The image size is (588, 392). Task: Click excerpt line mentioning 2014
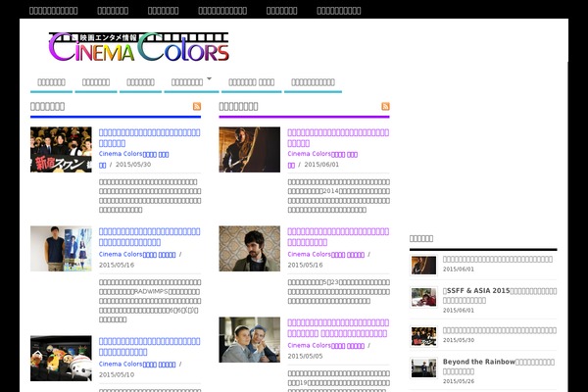[x=338, y=191]
